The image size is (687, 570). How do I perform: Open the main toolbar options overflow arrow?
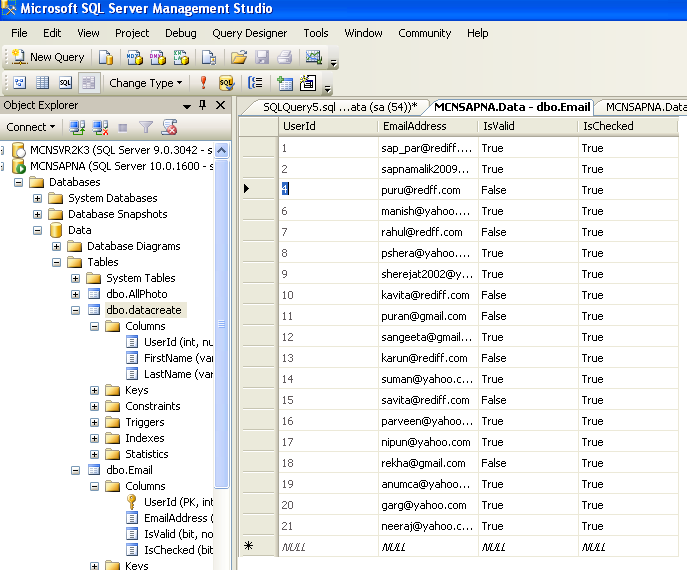(333, 63)
